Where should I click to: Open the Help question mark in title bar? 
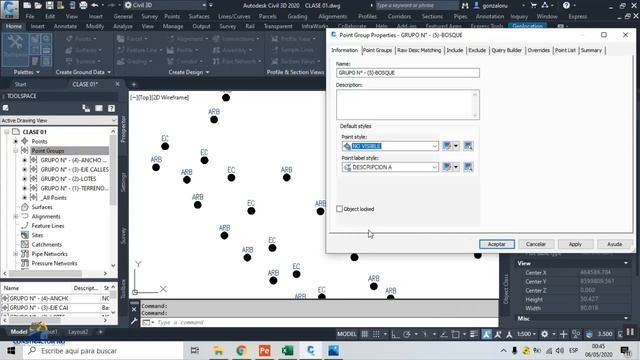point(566,5)
